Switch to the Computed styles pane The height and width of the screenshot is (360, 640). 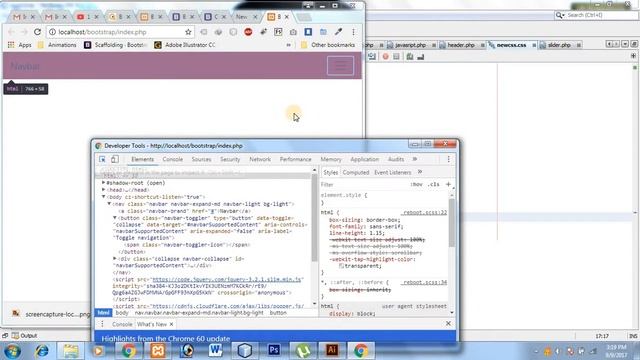pos(356,172)
